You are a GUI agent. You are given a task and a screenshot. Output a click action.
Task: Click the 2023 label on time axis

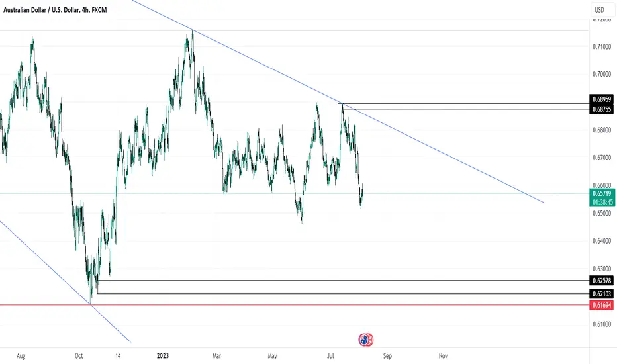tap(162, 356)
